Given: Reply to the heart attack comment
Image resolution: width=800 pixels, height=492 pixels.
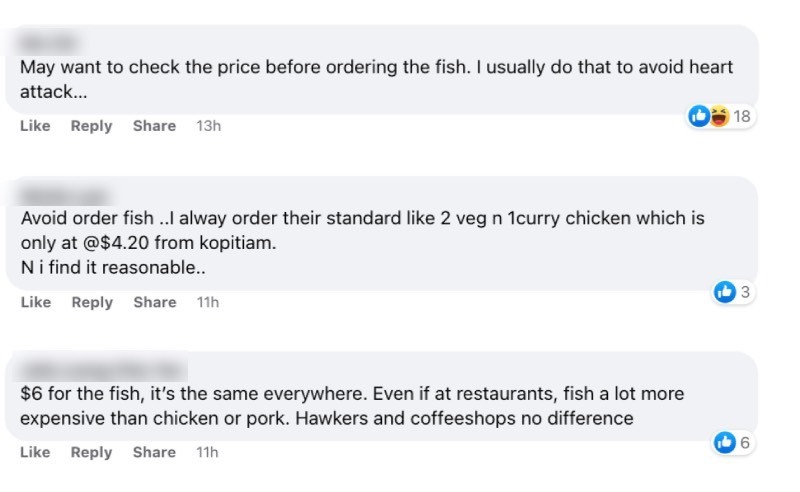Looking at the screenshot, I should [91, 126].
